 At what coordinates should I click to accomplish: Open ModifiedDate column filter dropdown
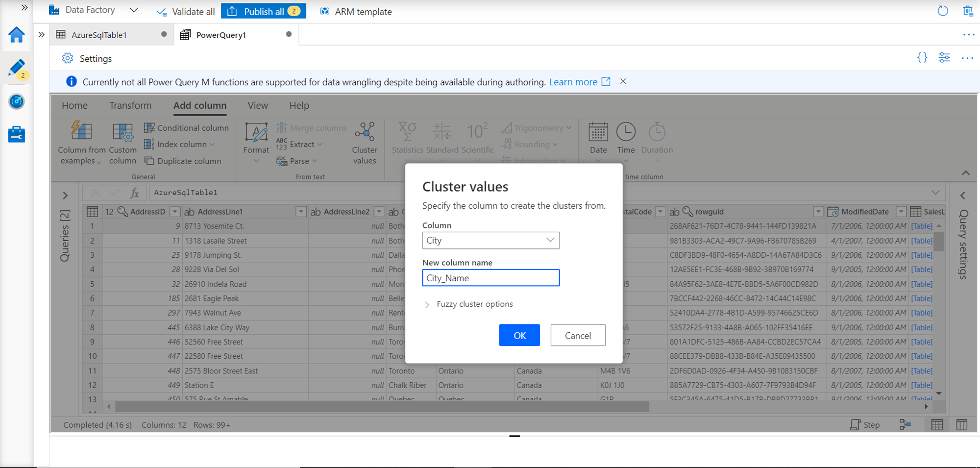(901, 212)
